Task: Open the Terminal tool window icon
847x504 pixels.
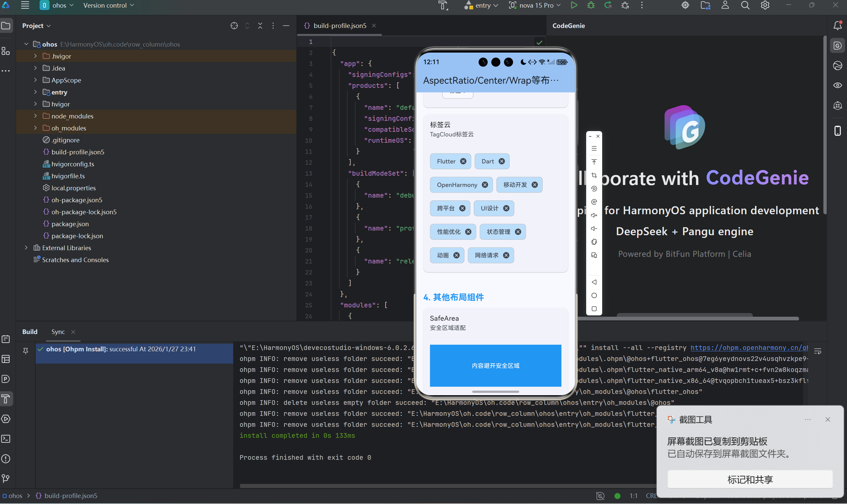Action: pos(6,439)
